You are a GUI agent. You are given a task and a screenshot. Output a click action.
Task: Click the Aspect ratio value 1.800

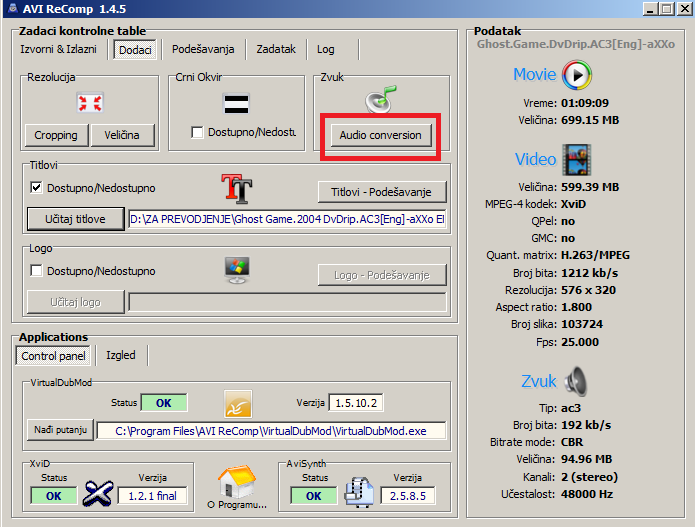point(576,307)
